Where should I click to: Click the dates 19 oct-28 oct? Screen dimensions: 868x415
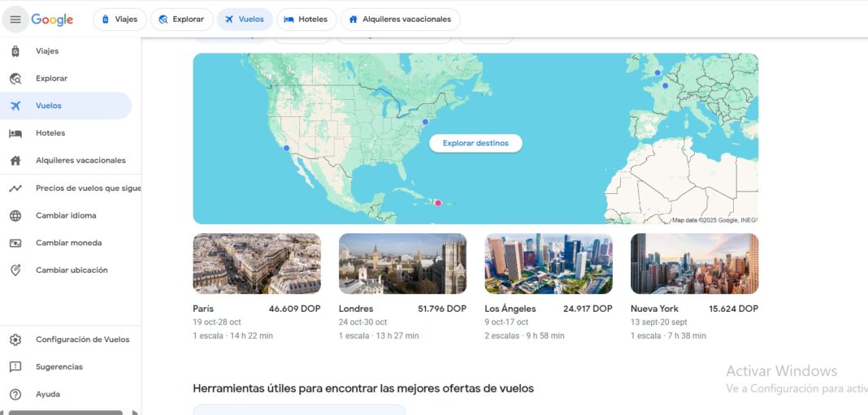click(x=217, y=322)
